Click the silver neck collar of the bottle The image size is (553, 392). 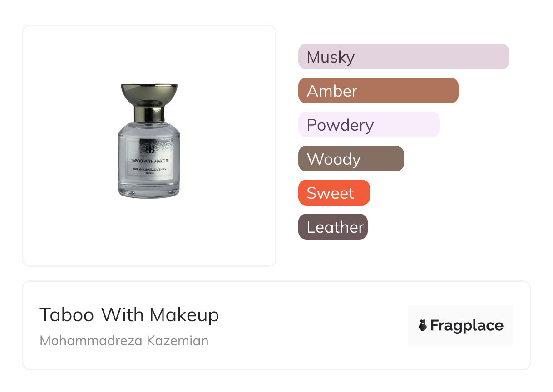click(x=149, y=114)
